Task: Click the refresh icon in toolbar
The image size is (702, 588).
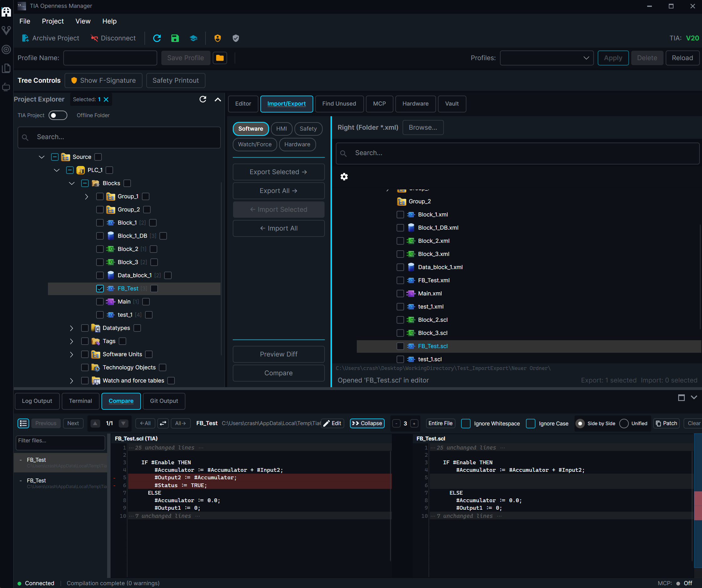Action: pyautogui.click(x=157, y=38)
